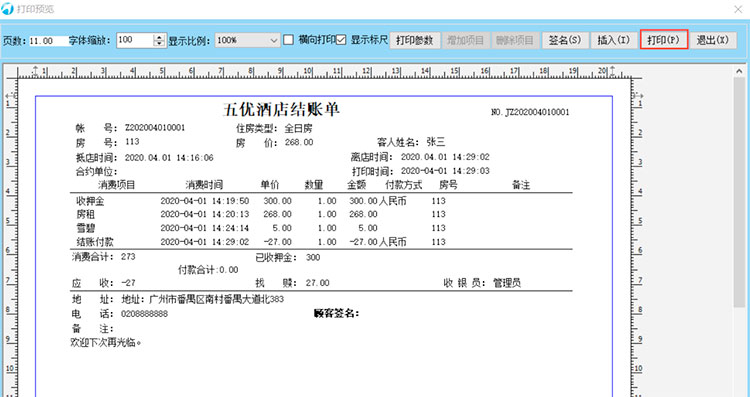The height and width of the screenshot is (397, 750).
Task: Click the 找赎 change value 27.00
Action: [318, 283]
